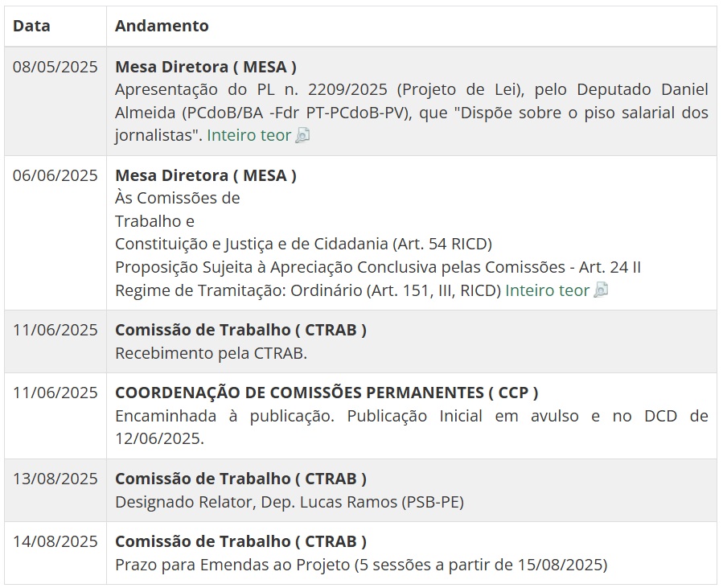Click the 13/08/2025 date cell

point(55,479)
